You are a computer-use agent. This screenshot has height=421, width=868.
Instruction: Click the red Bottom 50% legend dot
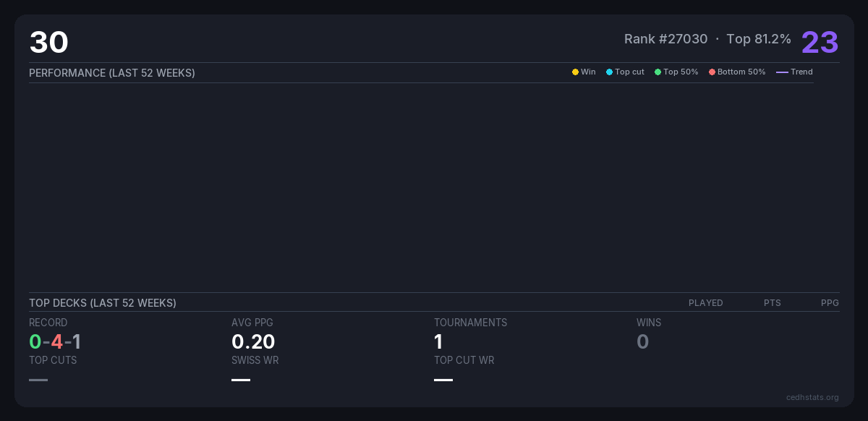pyautogui.click(x=712, y=72)
